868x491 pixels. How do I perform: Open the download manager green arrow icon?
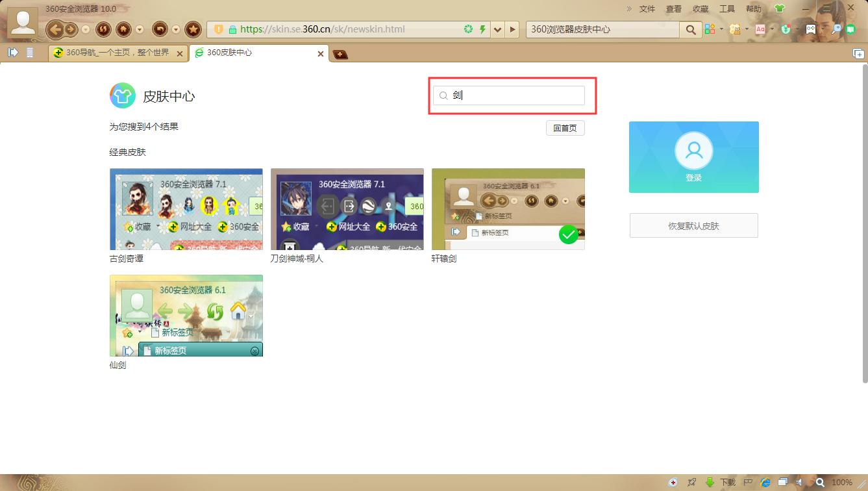(710, 483)
